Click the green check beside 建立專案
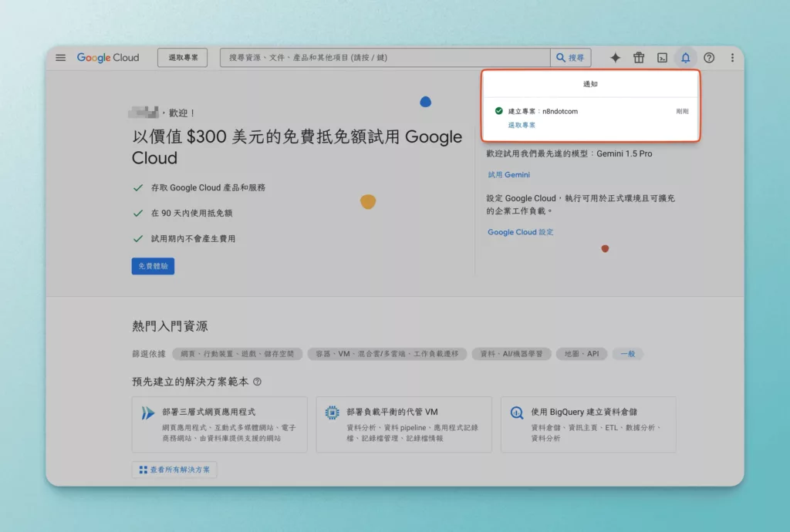Image resolution: width=790 pixels, height=532 pixels. [x=499, y=111]
